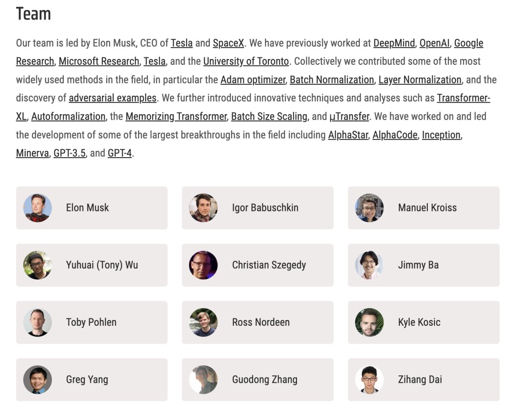Click the AlphaStar link
This screenshot has width=514, height=420.
point(348,135)
